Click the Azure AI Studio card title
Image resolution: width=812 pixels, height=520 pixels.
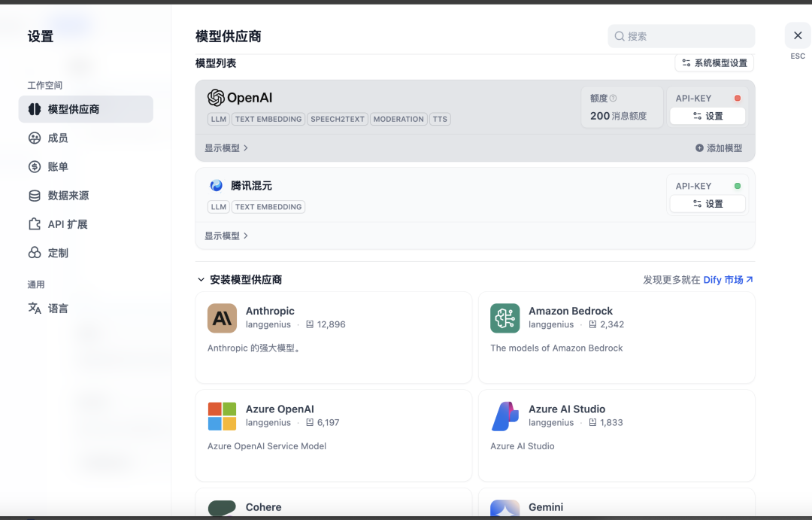point(567,409)
